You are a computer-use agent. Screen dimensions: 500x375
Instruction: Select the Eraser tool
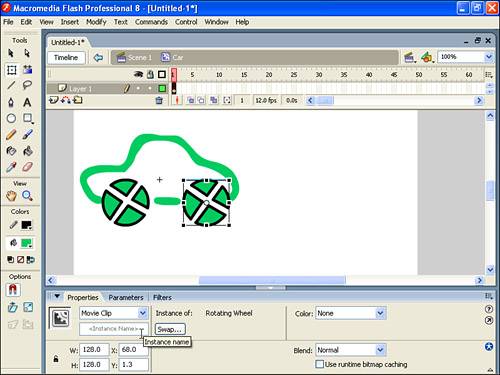point(27,166)
